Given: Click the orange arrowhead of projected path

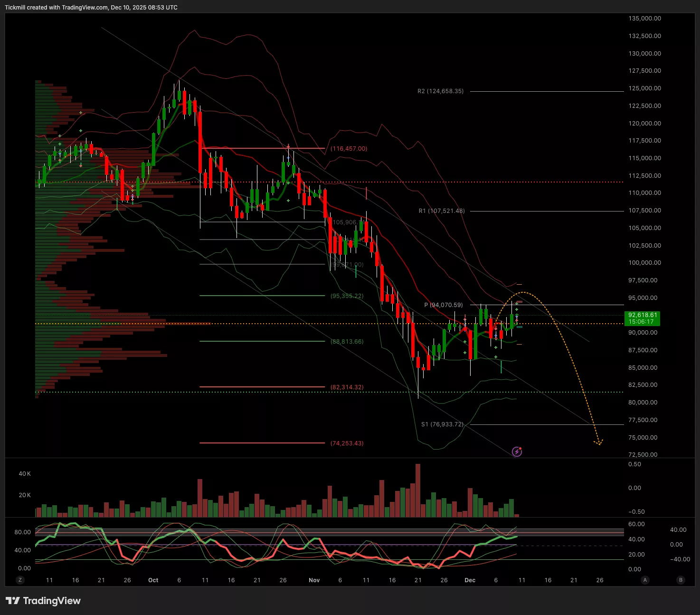Looking at the screenshot, I should (599, 443).
